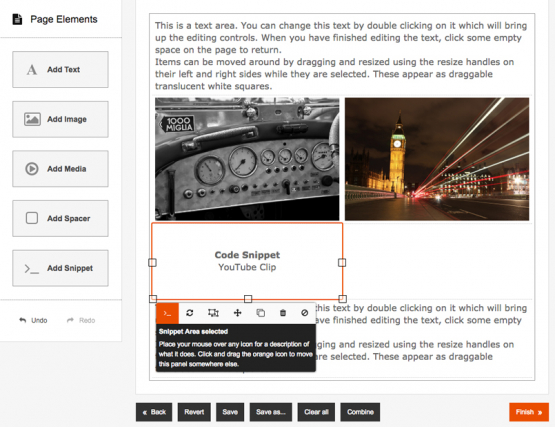555x427 pixels.
Task: Click the refresh icon in the snippet toolbar
Action: (x=190, y=313)
